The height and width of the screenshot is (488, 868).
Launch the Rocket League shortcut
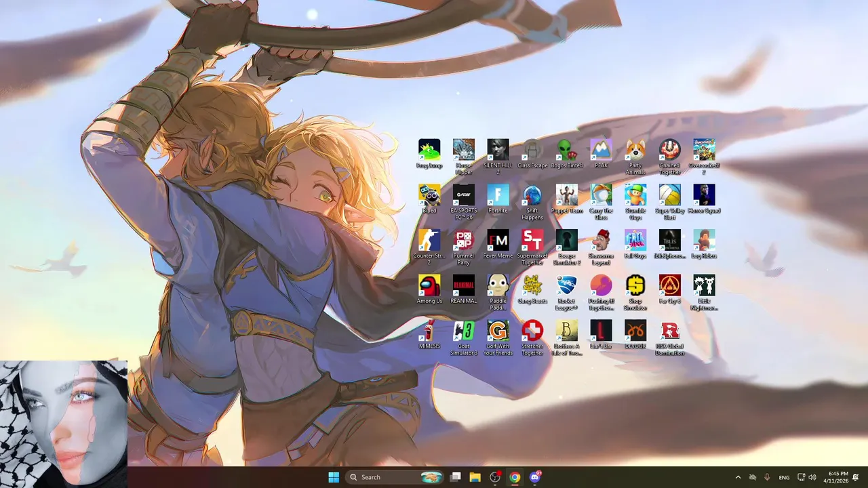pos(567,293)
